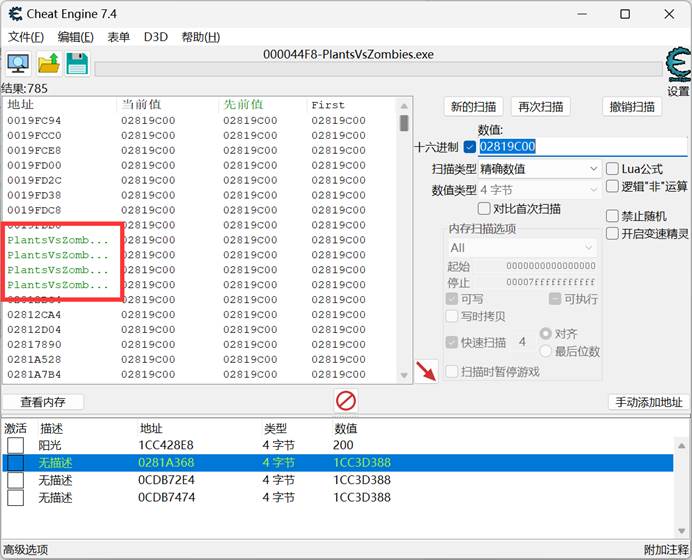The width and height of the screenshot is (692, 560).
Task: Toggle the 可执行 checkbox
Action: 555,299
